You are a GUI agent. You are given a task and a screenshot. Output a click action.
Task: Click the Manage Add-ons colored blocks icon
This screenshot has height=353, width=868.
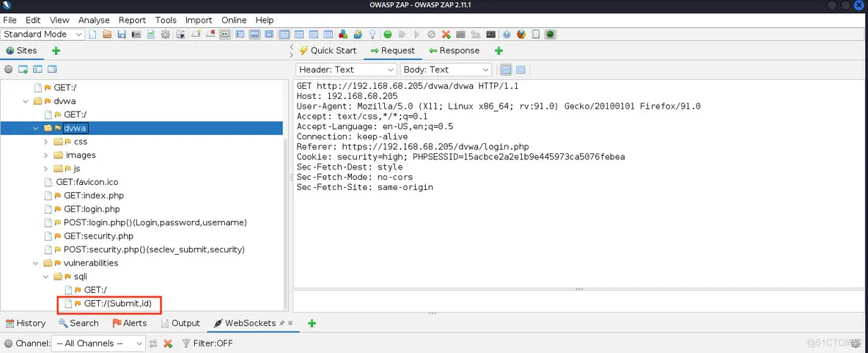coord(343,34)
